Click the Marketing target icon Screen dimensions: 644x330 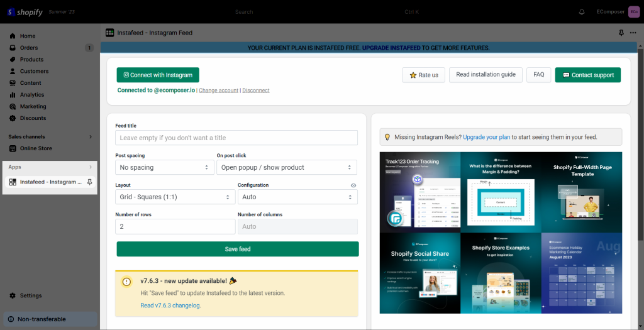point(13,106)
